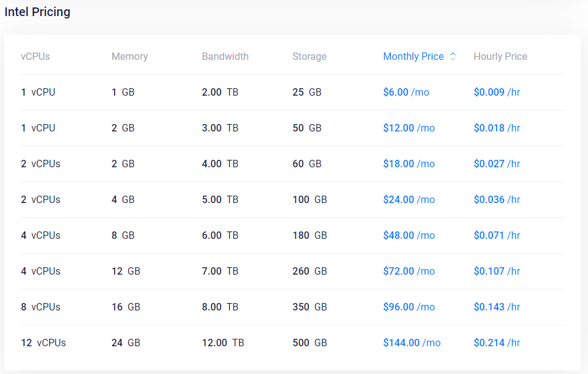Click the 180 GB storage cell

pyautogui.click(x=310, y=235)
